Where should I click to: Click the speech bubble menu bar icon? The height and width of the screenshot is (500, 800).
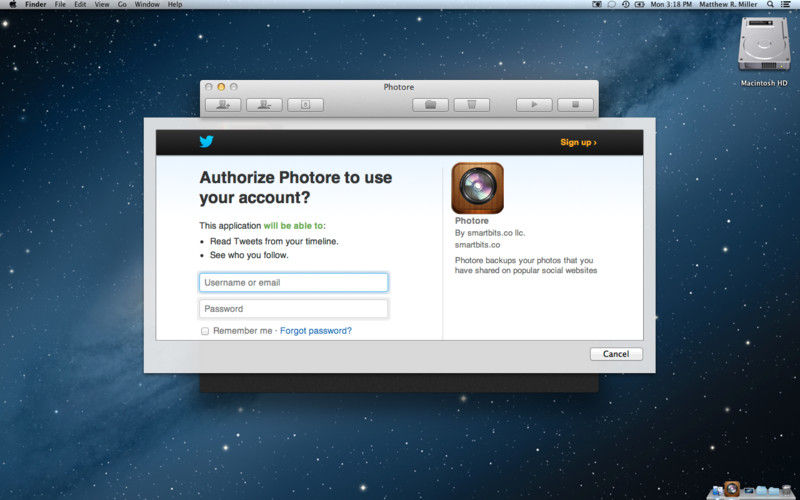coord(611,4)
